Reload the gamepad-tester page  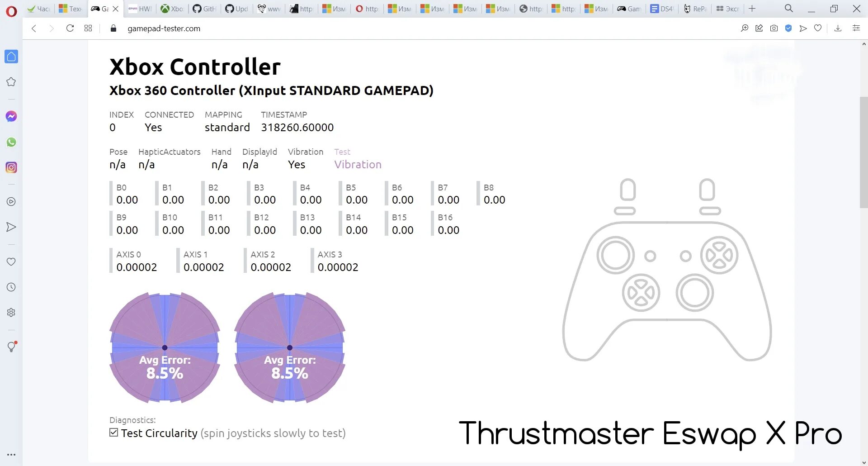tap(70, 29)
